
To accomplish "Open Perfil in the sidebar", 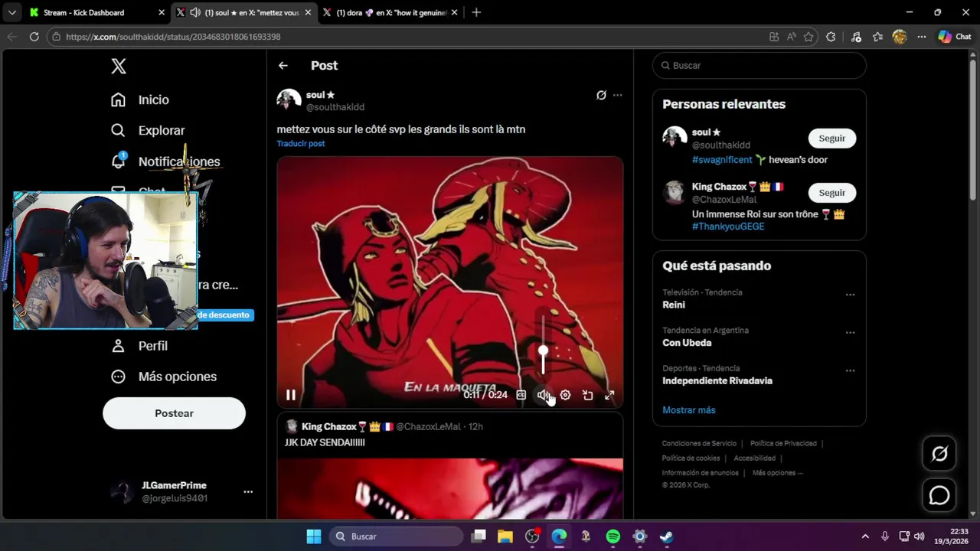I will [139, 346].
